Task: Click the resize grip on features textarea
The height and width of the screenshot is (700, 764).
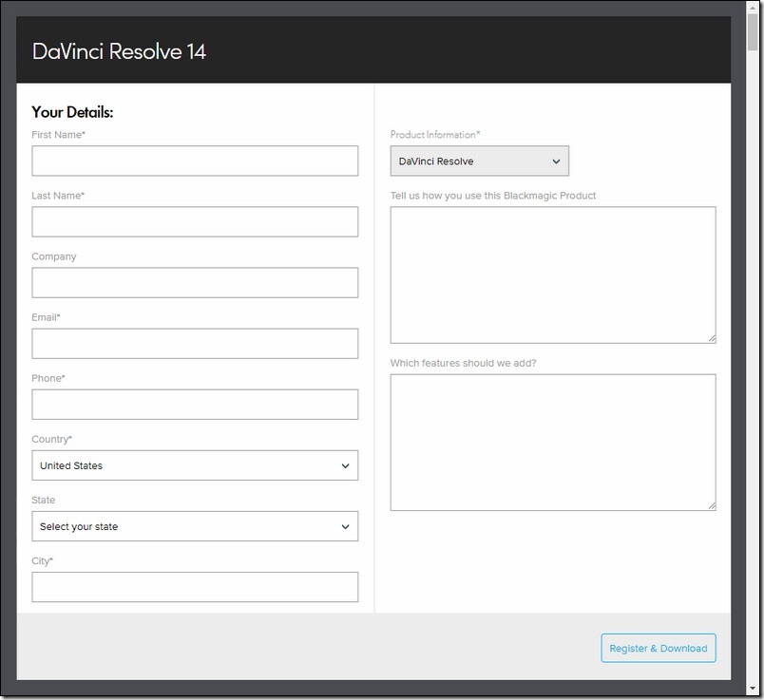Action: 712,506
